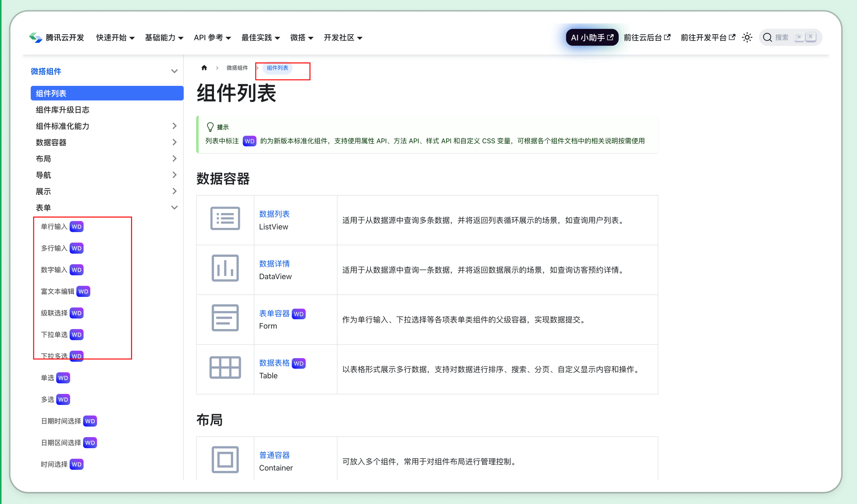This screenshot has width=857, height=504.
Task: Click the 腾讯云开发 site title
Action: pyautogui.click(x=65, y=37)
